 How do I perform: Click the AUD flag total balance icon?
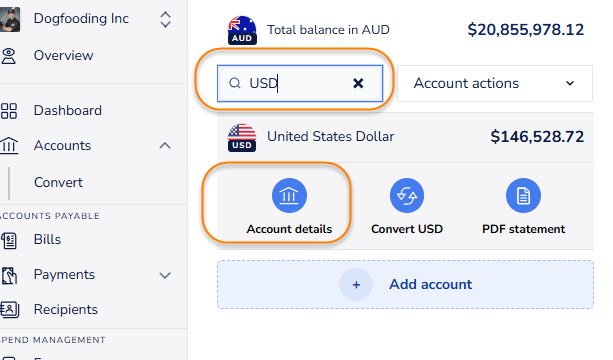242,30
